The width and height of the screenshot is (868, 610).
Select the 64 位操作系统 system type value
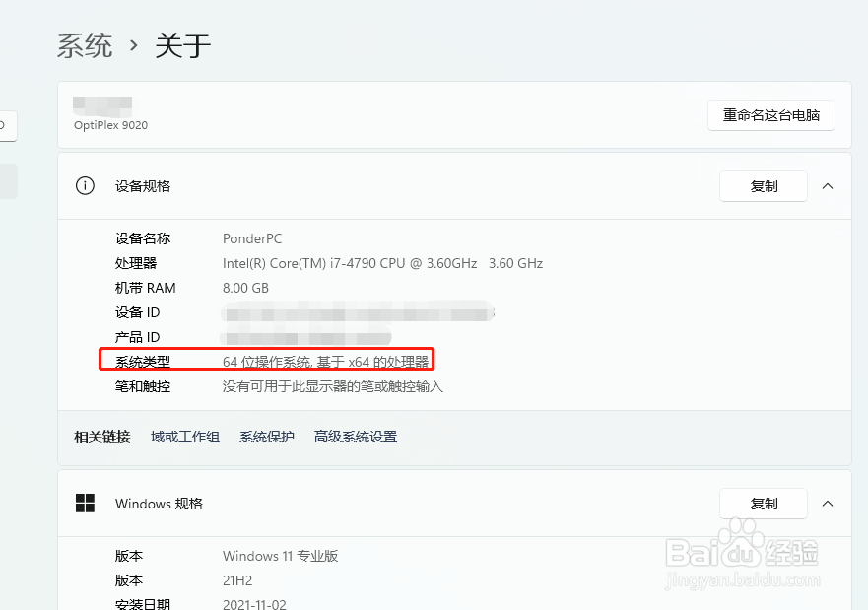[325, 362]
